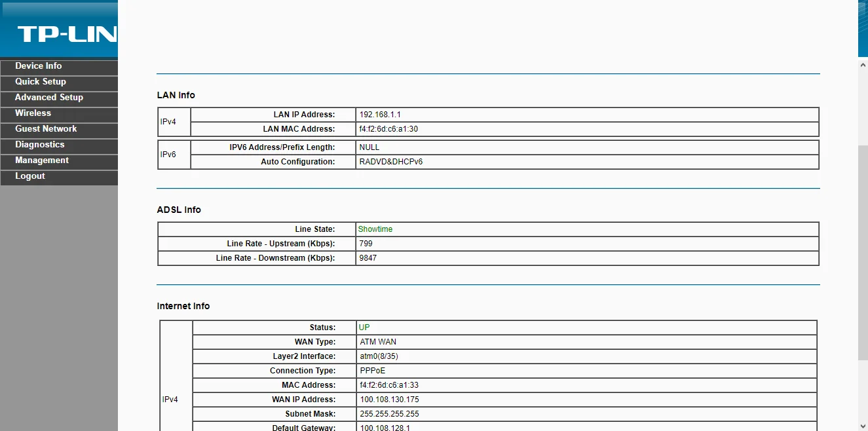Click the LAN IP Address label
868x431 pixels.
tap(304, 115)
